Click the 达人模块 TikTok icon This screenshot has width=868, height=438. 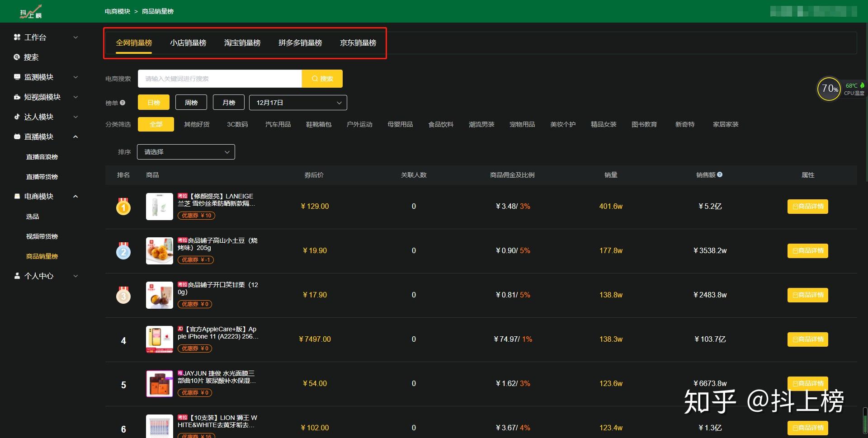17,117
